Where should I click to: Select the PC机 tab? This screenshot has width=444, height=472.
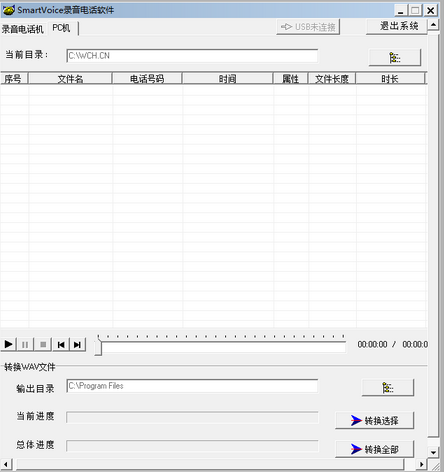[x=62, y=28]
